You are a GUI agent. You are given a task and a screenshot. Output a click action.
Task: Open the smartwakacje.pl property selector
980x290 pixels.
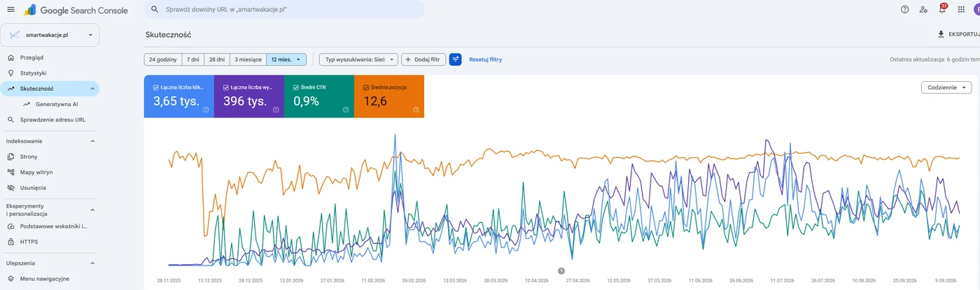click(x=50, y=35)
